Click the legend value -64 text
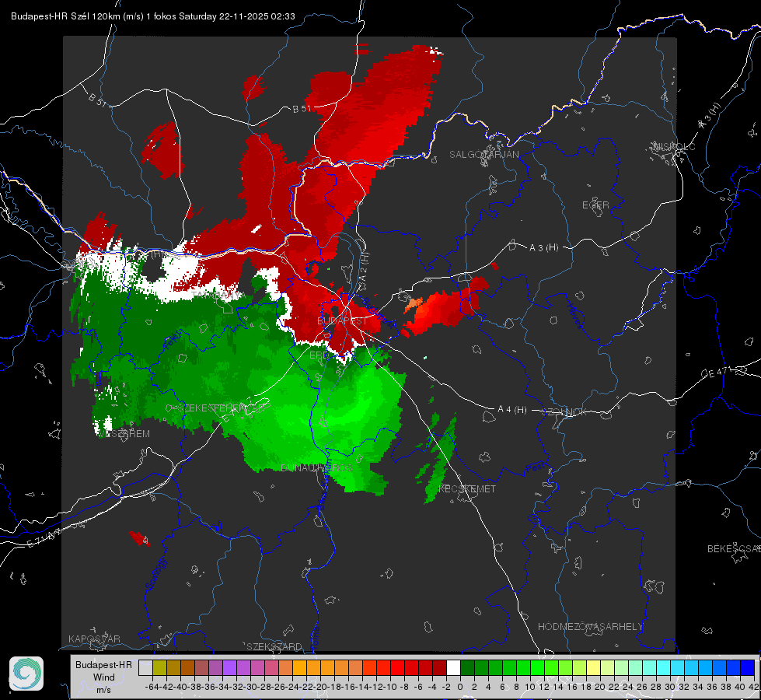Image resolution: width=761 pixels, height=700 pixels. (x=152, y=687)
